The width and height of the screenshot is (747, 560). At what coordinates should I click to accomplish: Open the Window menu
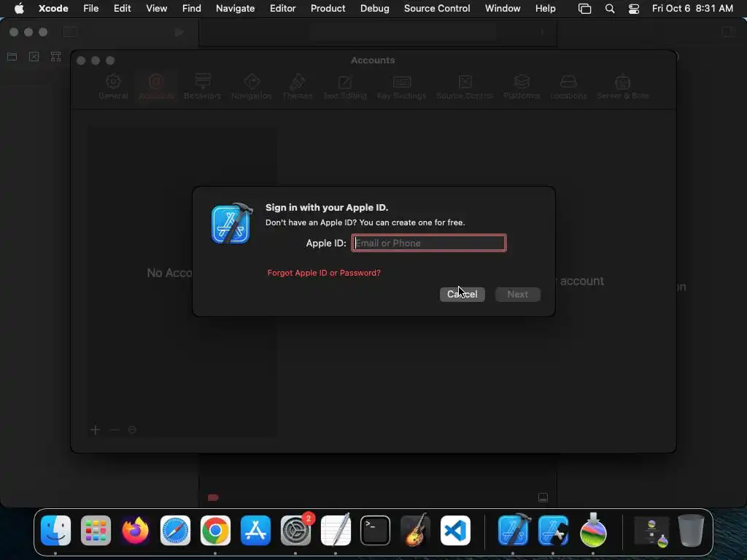point(503,8)
